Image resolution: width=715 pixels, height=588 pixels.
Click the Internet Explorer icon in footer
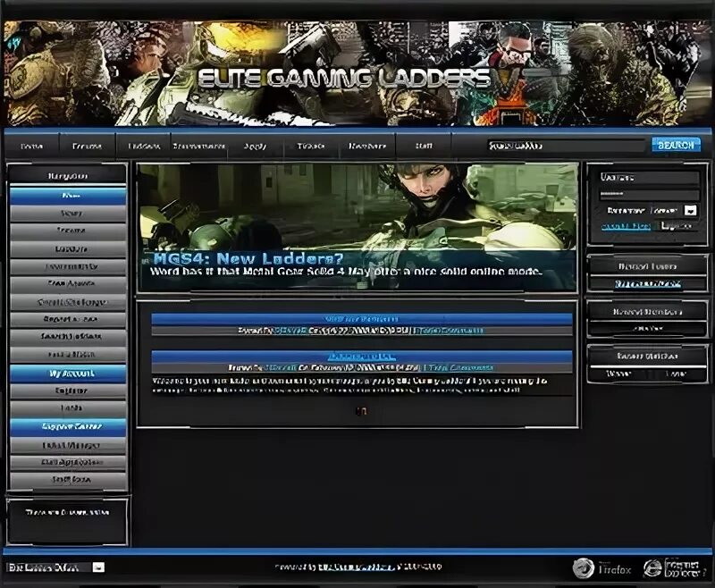(x=675, y=568)
